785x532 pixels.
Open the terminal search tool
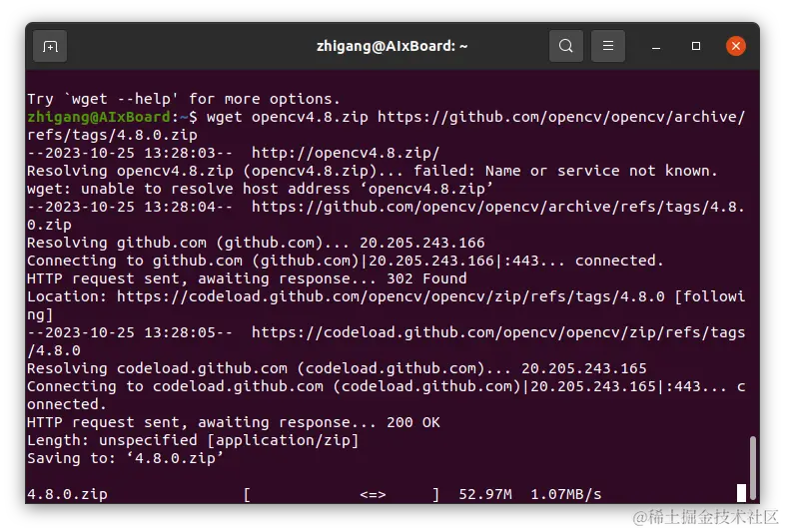(x=565, y=46)
